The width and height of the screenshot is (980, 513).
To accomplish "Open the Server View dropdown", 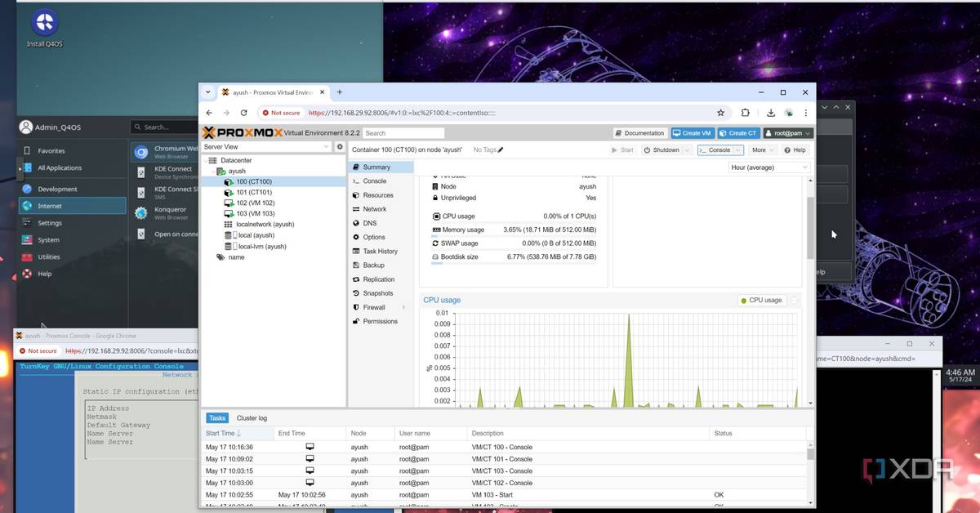I will point(266,147).
